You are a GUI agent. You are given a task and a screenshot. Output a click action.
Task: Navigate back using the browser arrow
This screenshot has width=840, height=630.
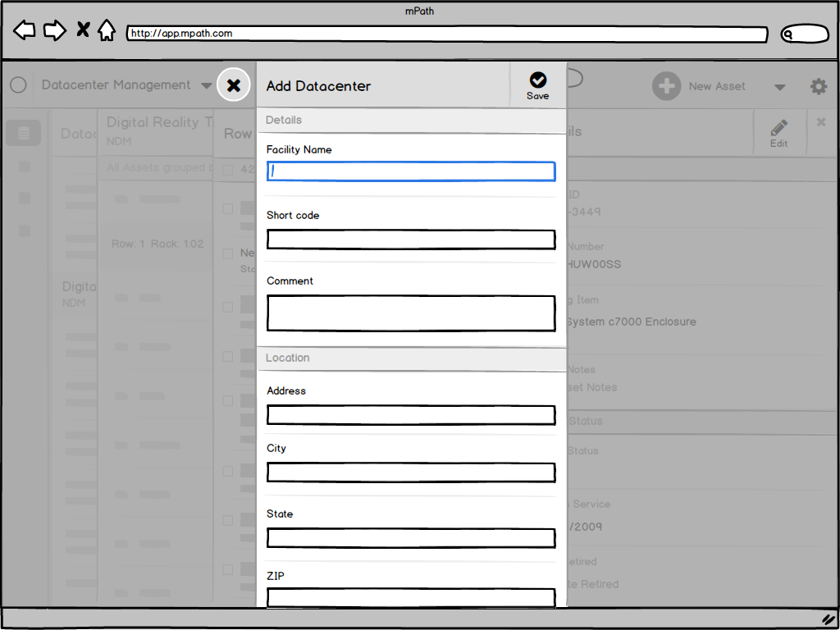click(24, 30)
